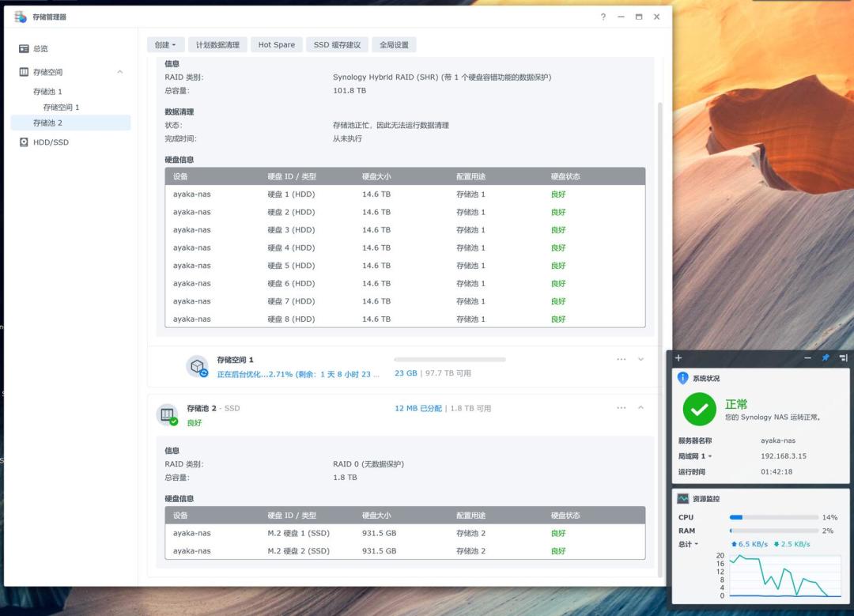Viewport: 854px width, 616px height.
Task: Collapse the 存储池 2 details chevron
Action: pos(641,408)
